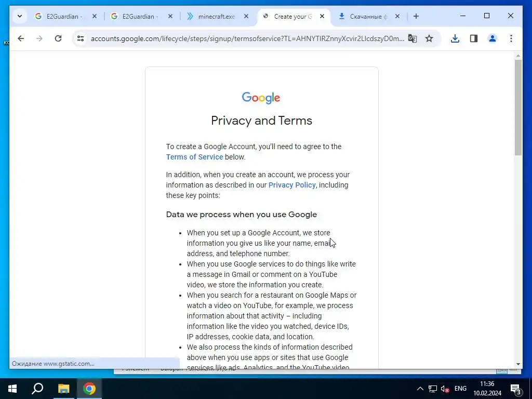This screenshot has height=399, width=532.
Task: Click Data we process when you use Google heading
Action: pyautogui.click(x=241, y=215)
